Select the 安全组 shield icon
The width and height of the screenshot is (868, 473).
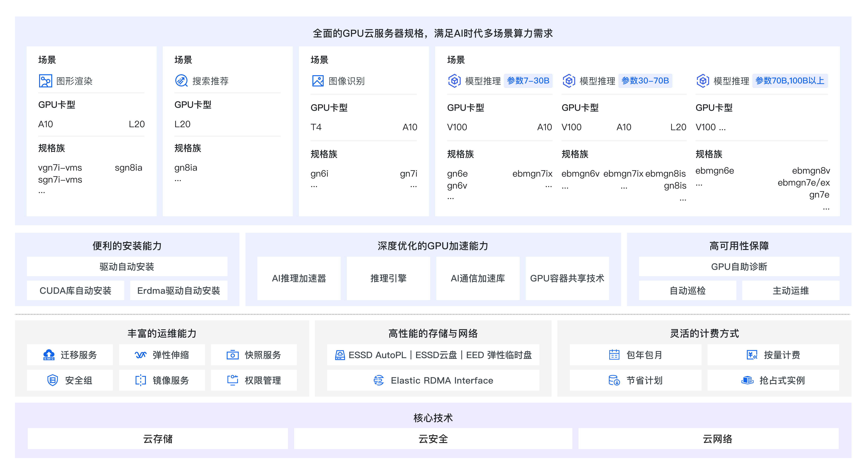point(53,380)
